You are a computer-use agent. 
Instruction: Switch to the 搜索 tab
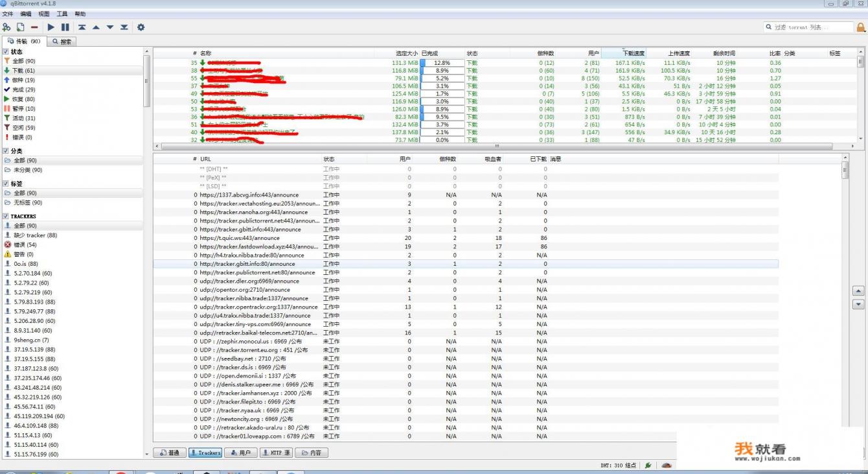pos(62,41)
